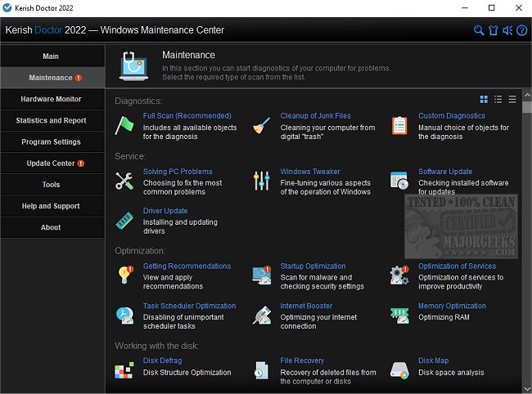Select the Maintenance sidebar tab
Viewport: 532px width, 394px height.
click(52, 78)
